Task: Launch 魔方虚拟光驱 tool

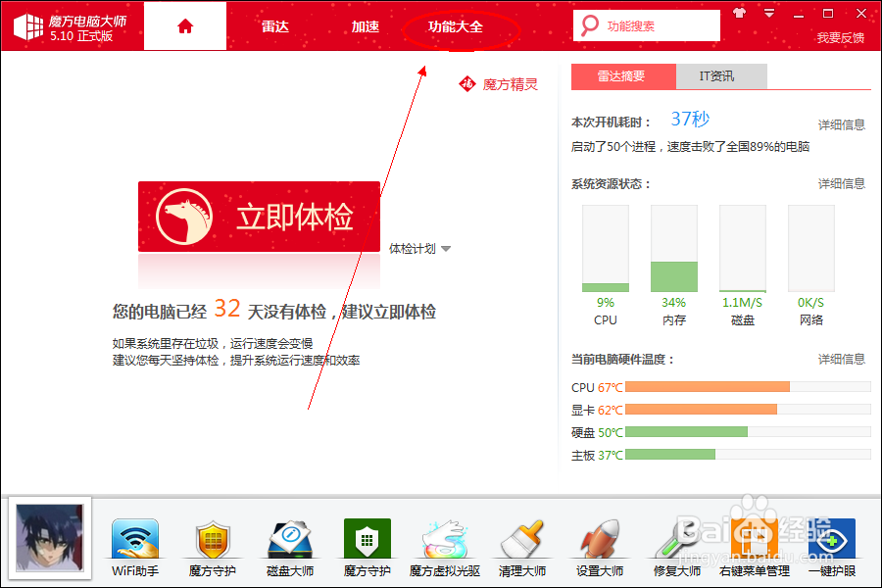Action: click(x=445, y=547)
